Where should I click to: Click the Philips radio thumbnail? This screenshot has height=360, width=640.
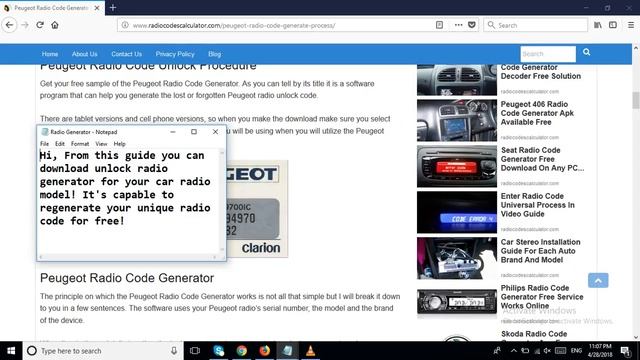point(457,302)
